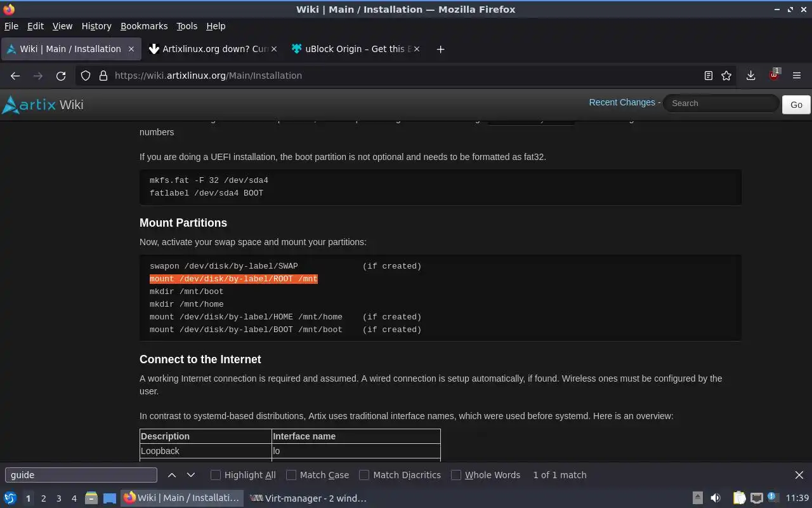The height and width of the screenshot is (508, 812).
Task: Open the volume control tray icon
Action: [x=716, y=498]
